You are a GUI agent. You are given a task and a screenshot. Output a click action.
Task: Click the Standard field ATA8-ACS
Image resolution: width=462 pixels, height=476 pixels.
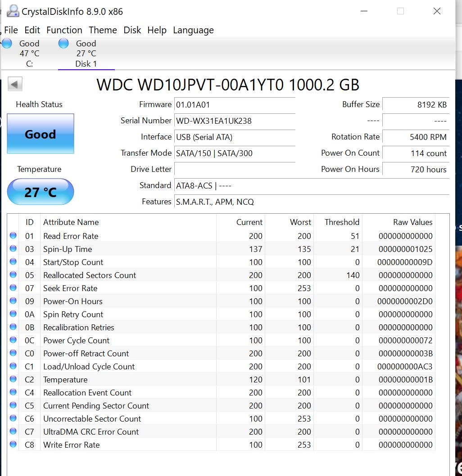point(312,185)
